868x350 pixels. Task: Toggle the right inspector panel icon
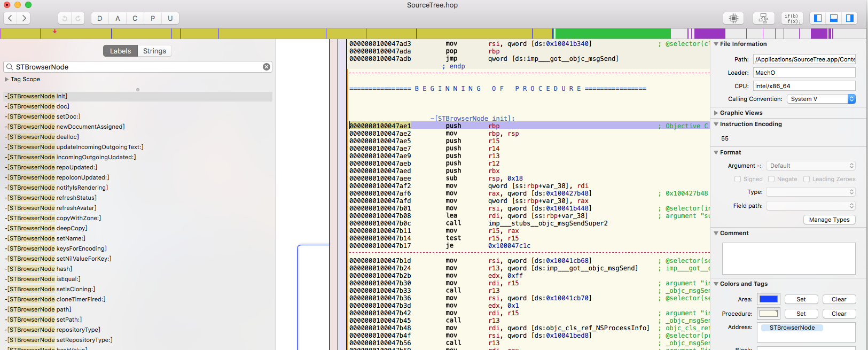tap(849, 18)
